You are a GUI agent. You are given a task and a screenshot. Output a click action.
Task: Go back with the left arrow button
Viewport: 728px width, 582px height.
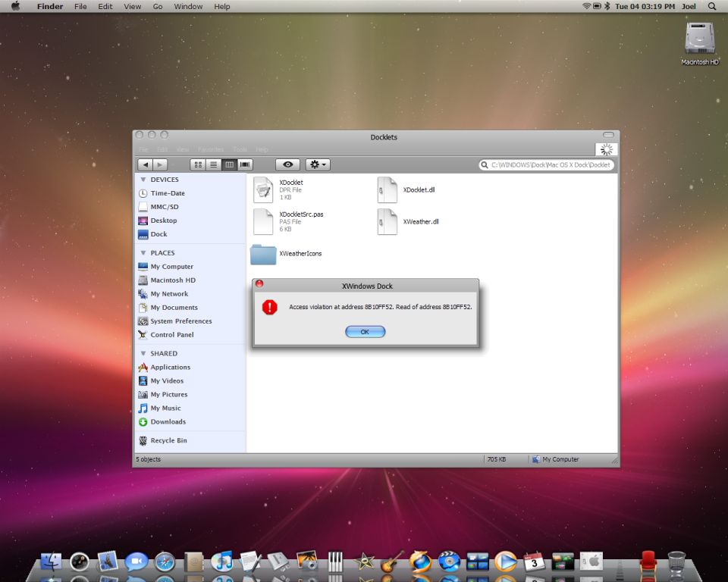click(146, 164)
